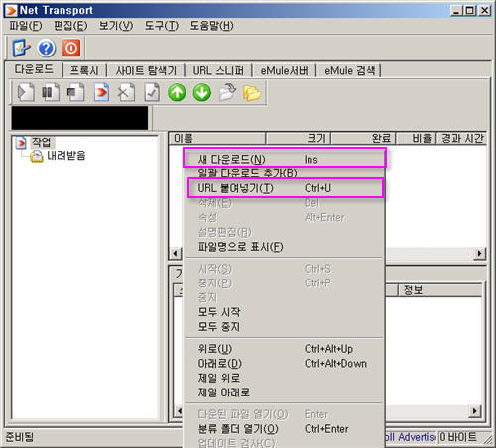The image size is (496, 448).
Task: Select the 작업 tree node
Action: pos(41,143)
